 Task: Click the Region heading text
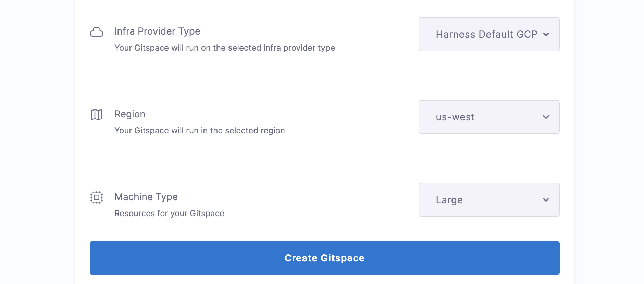[130, 114]
